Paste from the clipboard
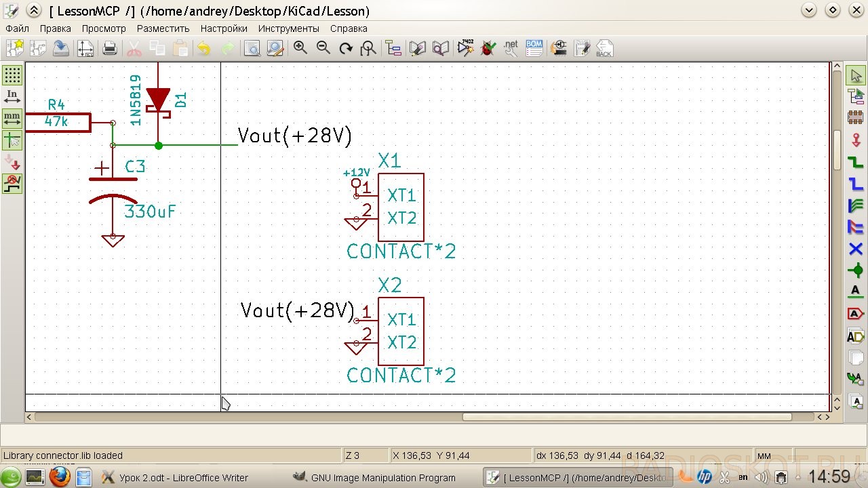Screen dimensions: 868x488 tap(180, 48)
